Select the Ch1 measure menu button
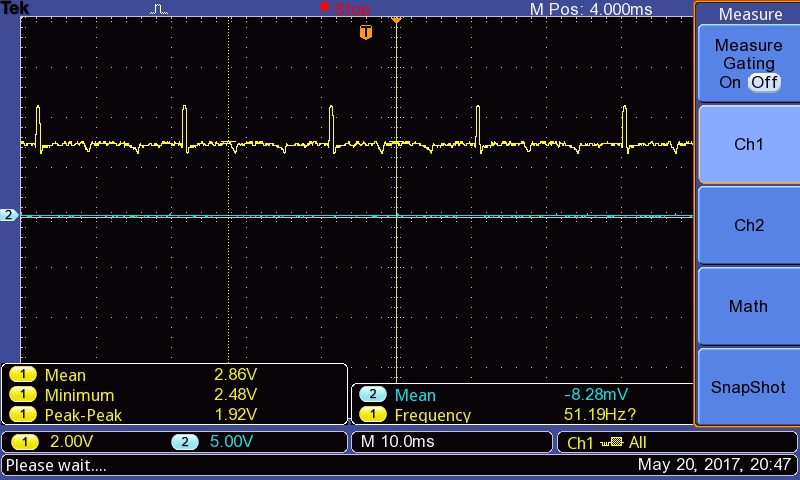Screen dimensions: 800x480 pyautogui.click(x=748, y=144)
